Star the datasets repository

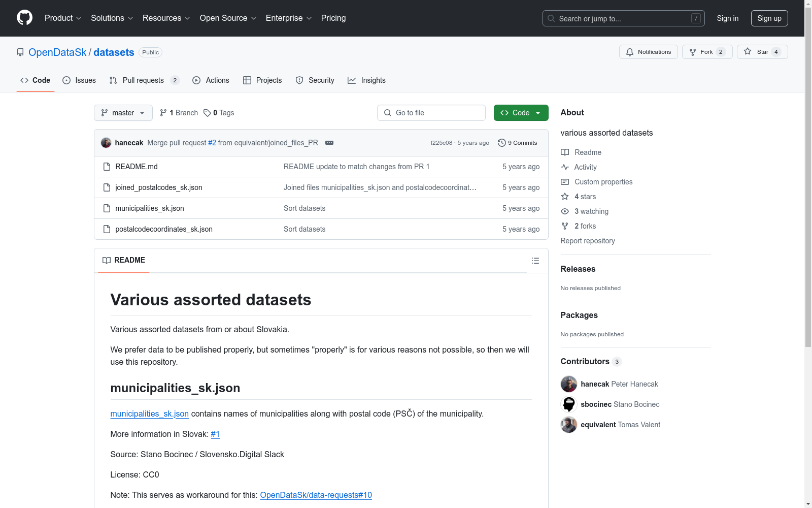762,52
